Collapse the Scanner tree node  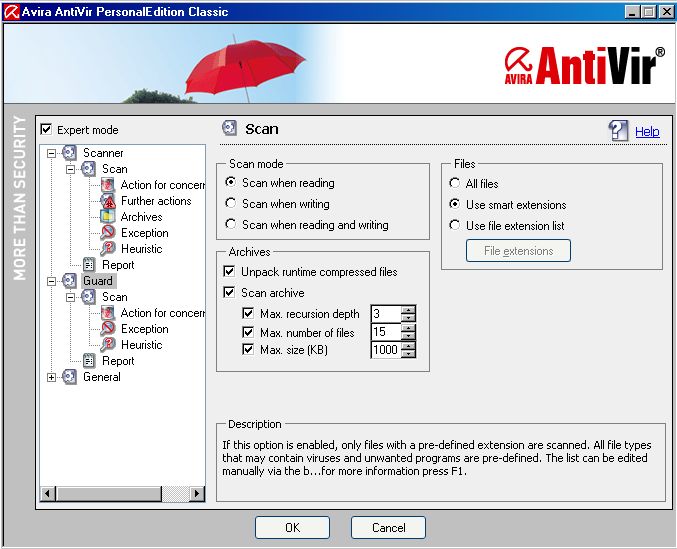tap(51, 153)
